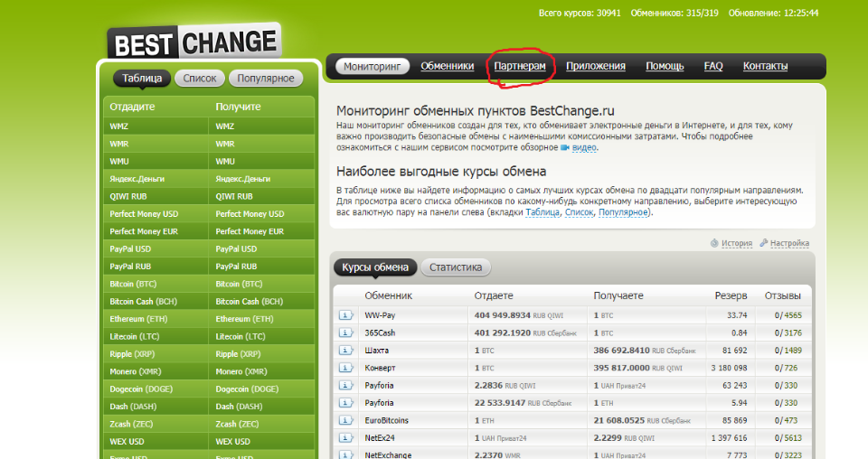The width and height of the screenshot is (868, 459).
Task: Open Приложения menu item
Action: point(596,66)
